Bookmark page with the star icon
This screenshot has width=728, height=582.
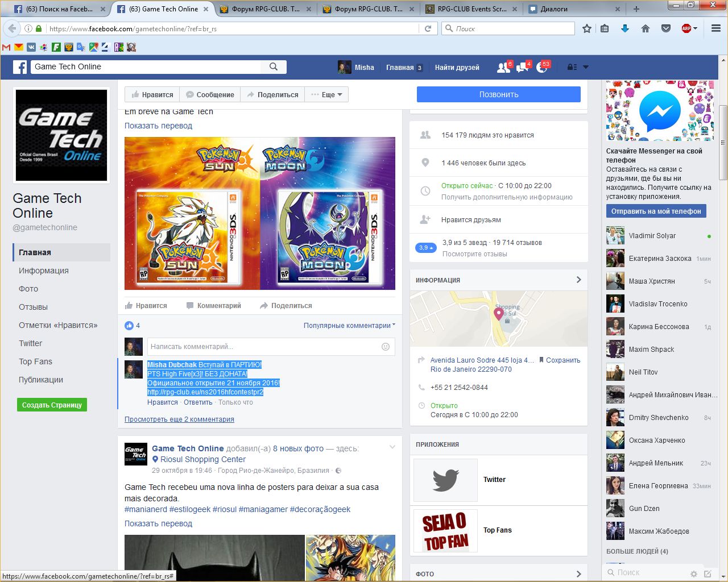click(x=587, y=28)
